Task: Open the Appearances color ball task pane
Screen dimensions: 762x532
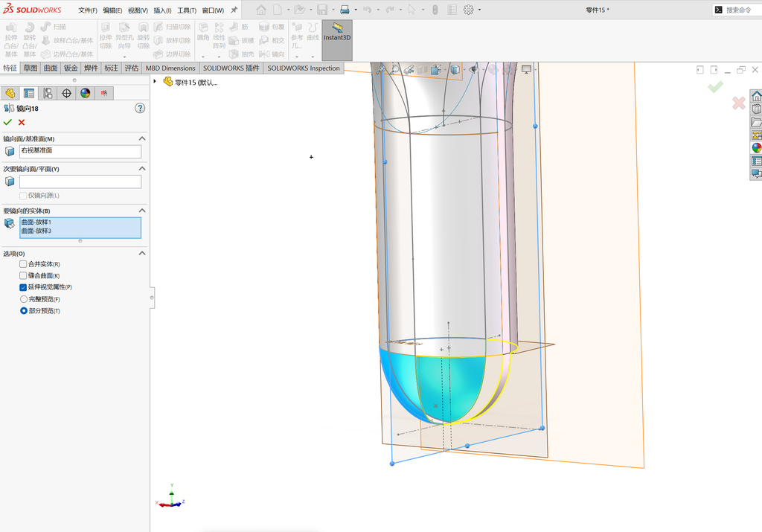Action: 756,148
